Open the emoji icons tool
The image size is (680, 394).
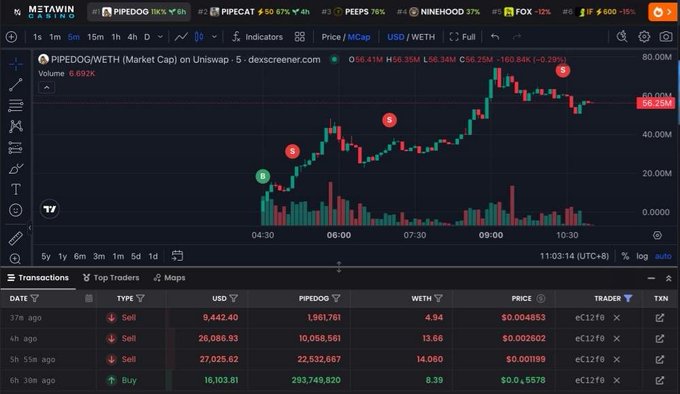tap(16, 210)
